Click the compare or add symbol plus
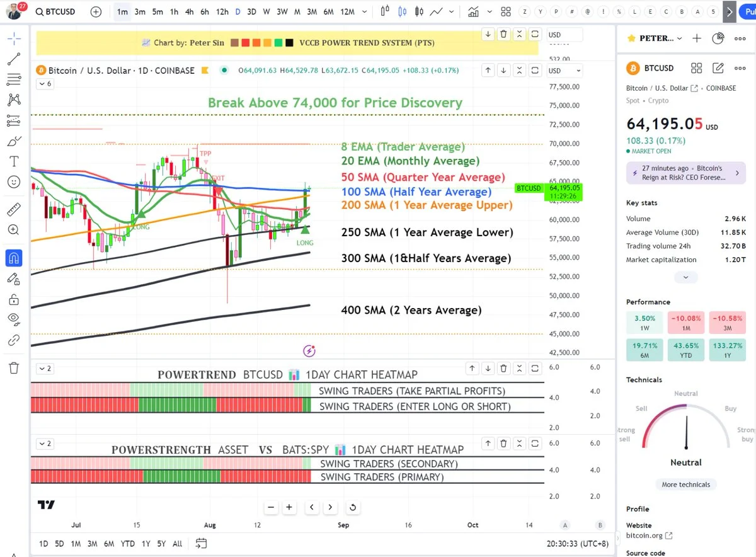 (x=96, y=11)
